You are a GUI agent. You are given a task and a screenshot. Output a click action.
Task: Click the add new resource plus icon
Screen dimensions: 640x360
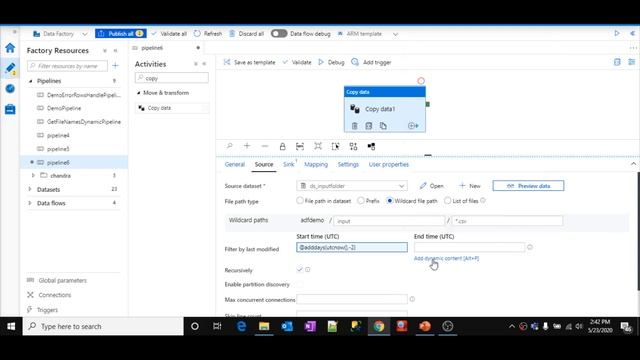pos(115,65)
